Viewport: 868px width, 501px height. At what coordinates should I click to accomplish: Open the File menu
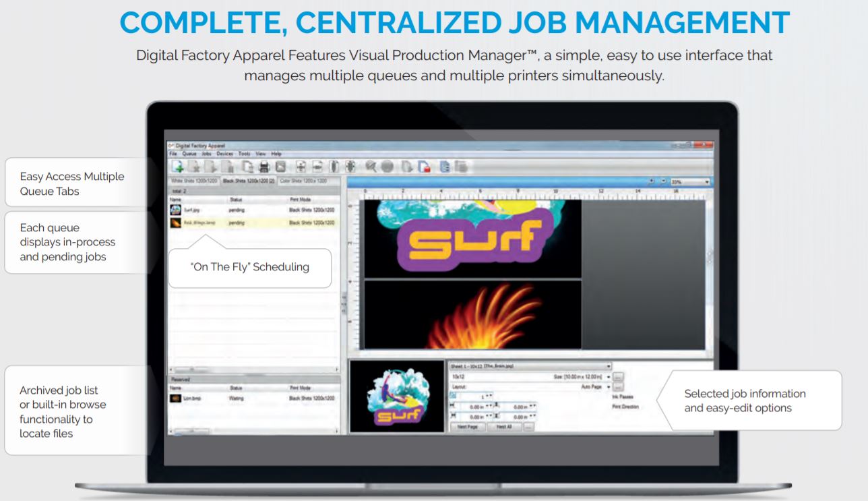[x=173, y=154]
